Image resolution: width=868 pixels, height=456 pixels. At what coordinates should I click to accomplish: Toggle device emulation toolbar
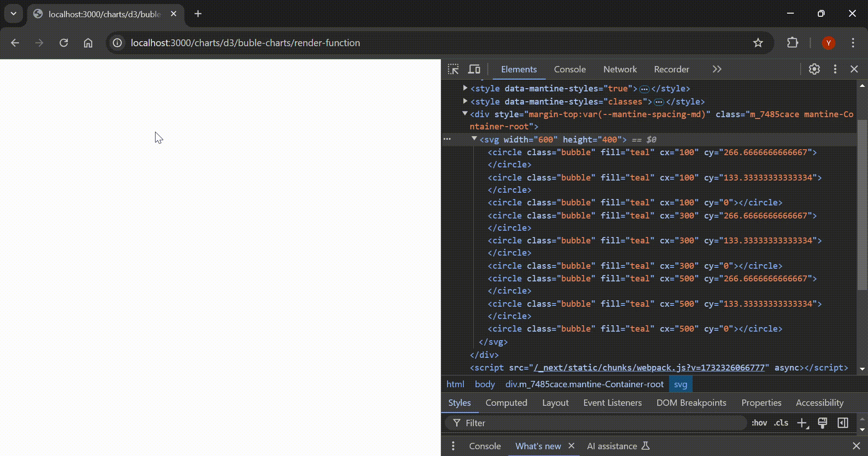[474, 69]
